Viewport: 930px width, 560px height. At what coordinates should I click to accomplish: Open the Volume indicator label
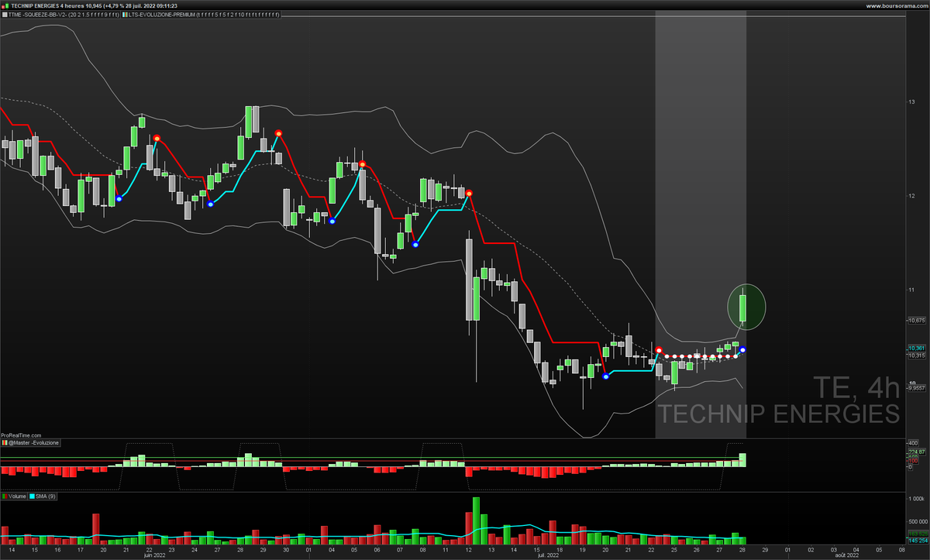click(17, 496)
